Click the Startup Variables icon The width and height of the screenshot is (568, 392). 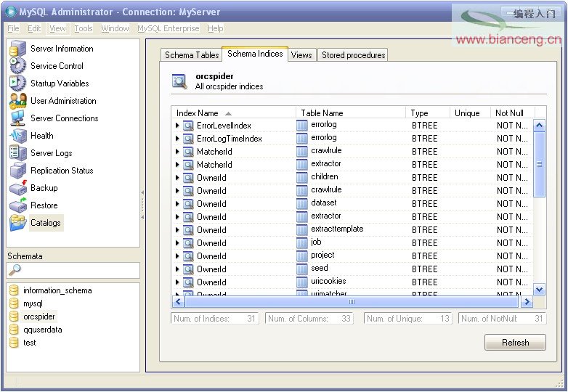coord(17,83)
